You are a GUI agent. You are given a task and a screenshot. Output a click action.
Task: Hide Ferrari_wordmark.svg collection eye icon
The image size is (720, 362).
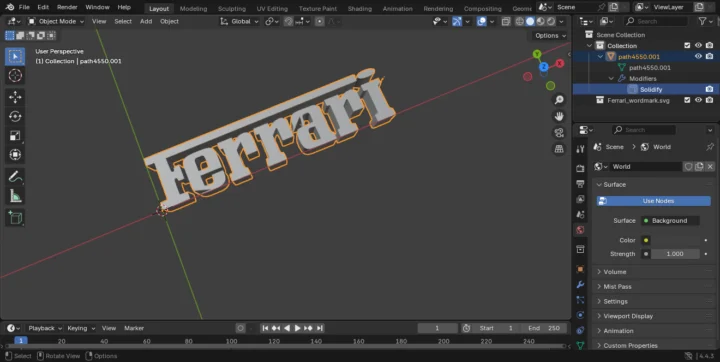[x=698, y=100]
